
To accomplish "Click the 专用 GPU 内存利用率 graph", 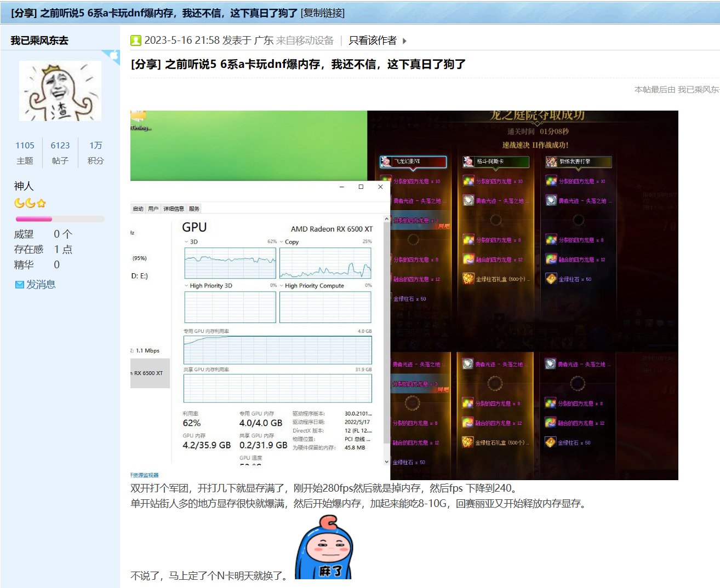I will 277,349.
